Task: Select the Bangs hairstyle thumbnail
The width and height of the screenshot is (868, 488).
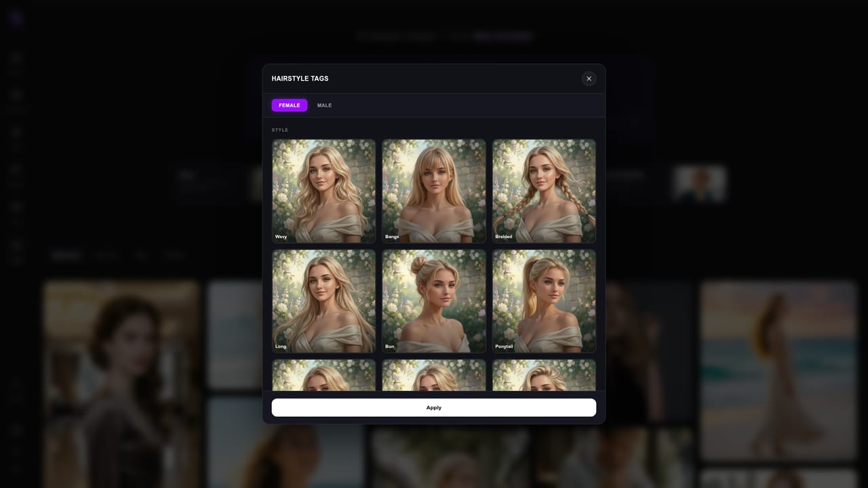Action: [x=434, y=191]
